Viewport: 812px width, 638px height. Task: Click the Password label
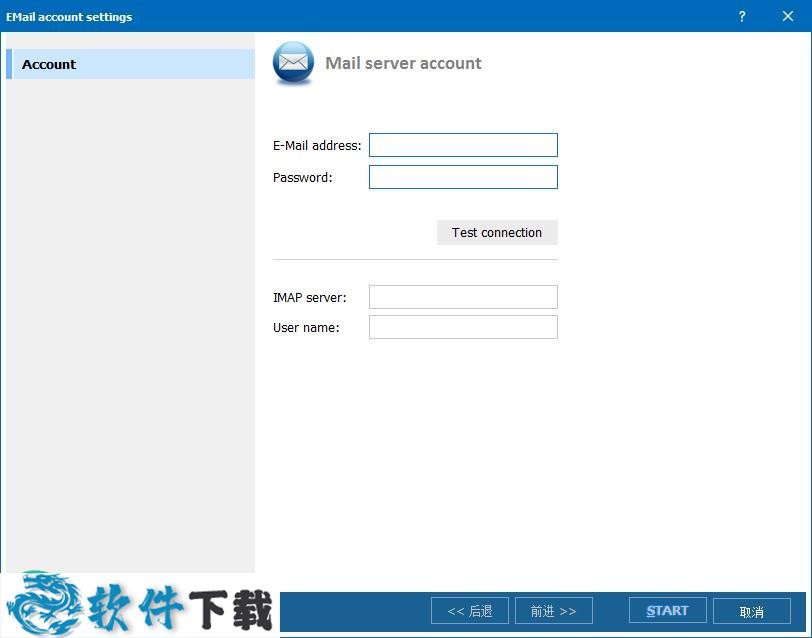pyautogui.click(x=302, y=178)
